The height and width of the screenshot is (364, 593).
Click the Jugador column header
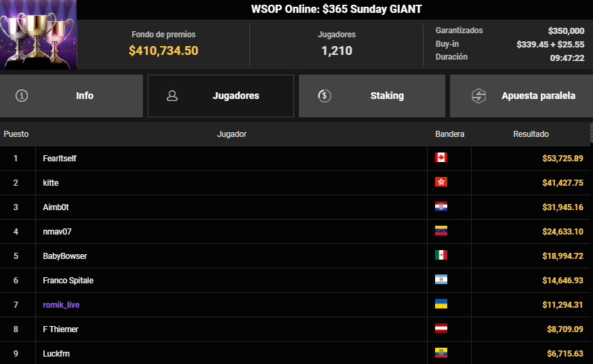(x=232, y=134)
